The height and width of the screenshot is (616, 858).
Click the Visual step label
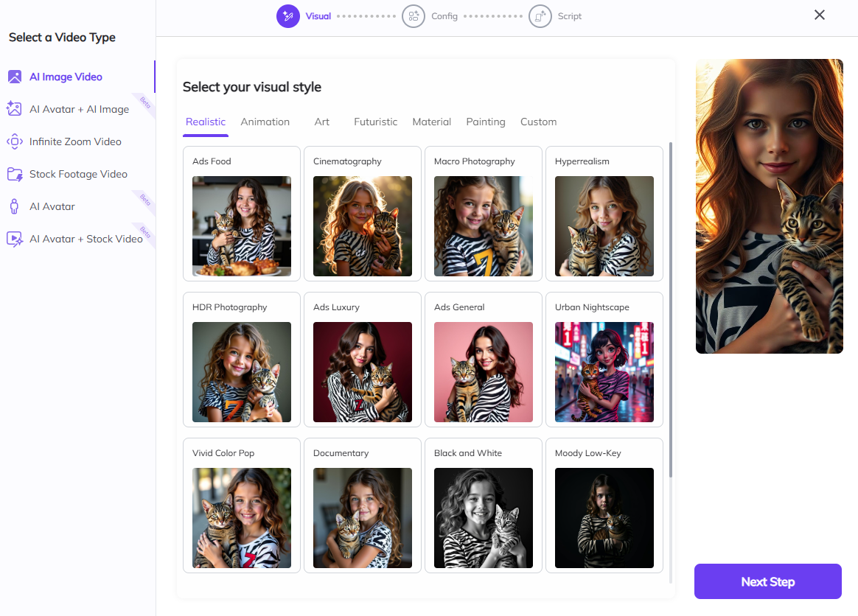click(x=318, y=16)
